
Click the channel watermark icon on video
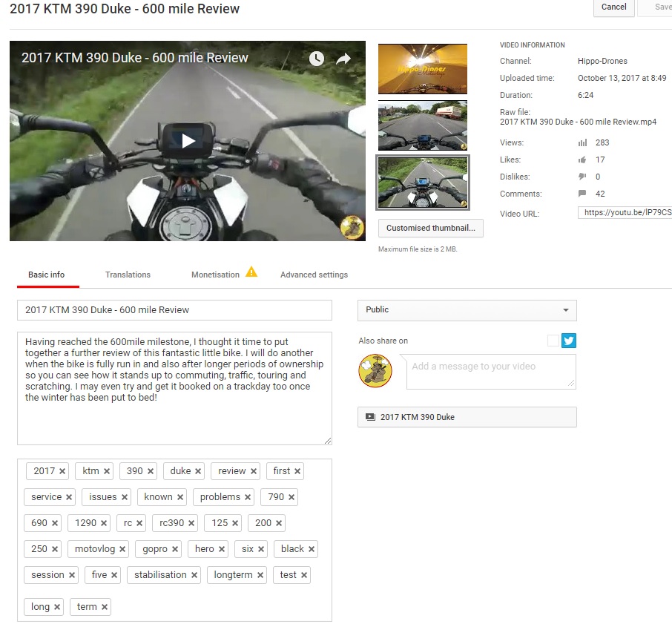click(352, 226)
